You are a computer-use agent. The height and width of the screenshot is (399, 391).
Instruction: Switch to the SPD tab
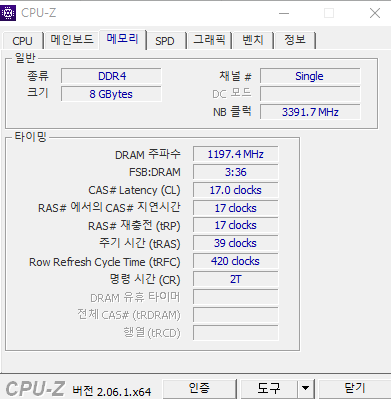click(x=165, y=41)
